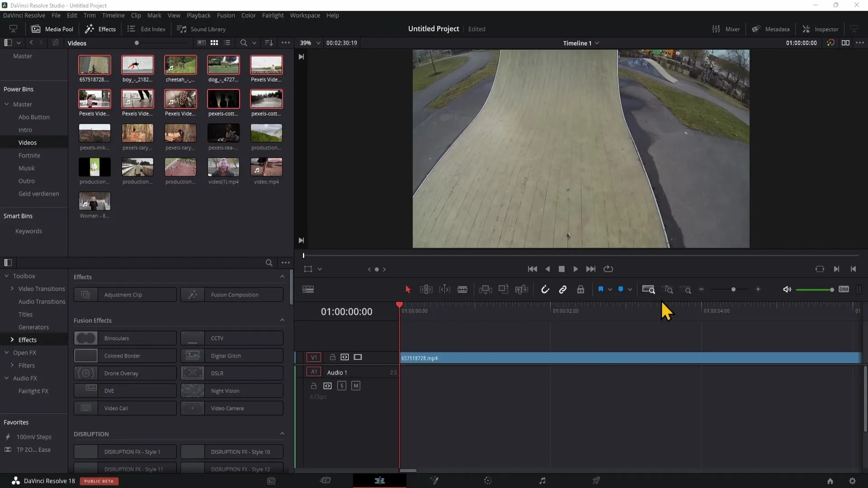Open the Playback menu
Screen dimensions: 868x488
tap(198, 15)
